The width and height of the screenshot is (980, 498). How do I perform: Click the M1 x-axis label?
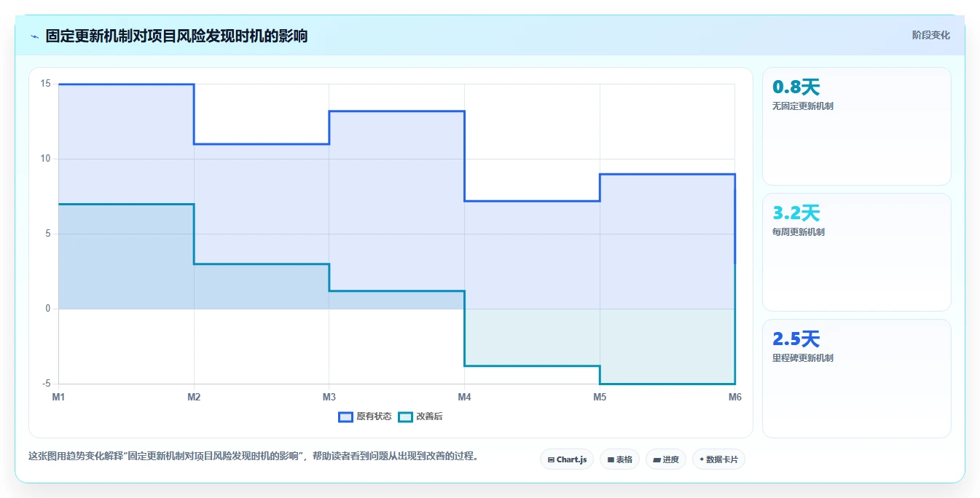tap(58, 397)
